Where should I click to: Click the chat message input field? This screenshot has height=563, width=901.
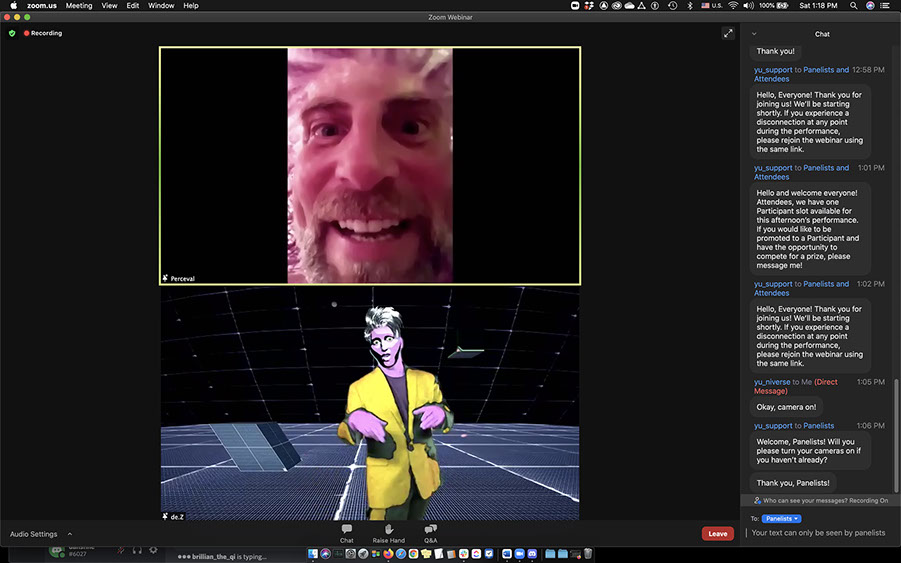[817, 533]
